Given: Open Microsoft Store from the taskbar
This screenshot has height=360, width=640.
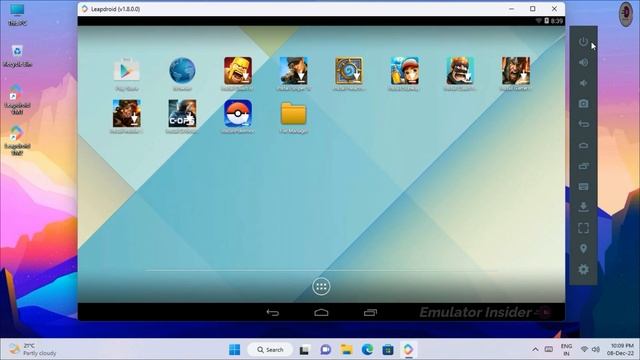Looking at the screenshot, I should coord(388,350).
